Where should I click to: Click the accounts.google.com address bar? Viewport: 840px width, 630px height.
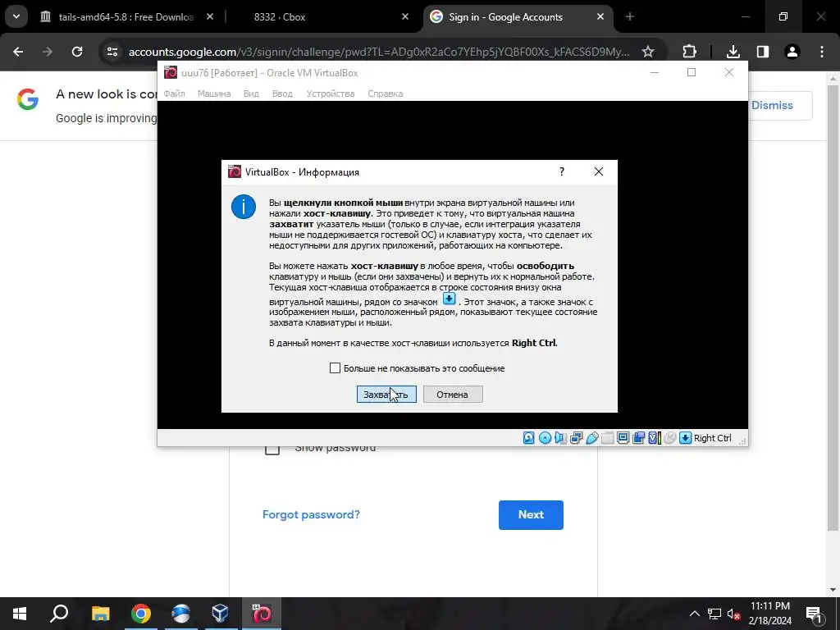(x=379, y=52)
